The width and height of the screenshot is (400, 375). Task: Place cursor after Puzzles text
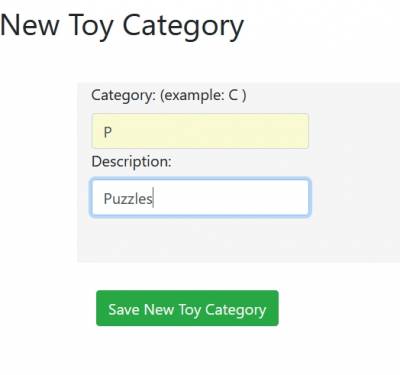(153, 199)
